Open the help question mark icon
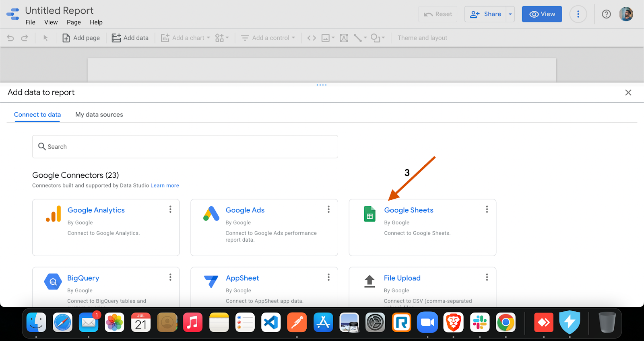Screen dimensions: 644x341 pos(606,14)
